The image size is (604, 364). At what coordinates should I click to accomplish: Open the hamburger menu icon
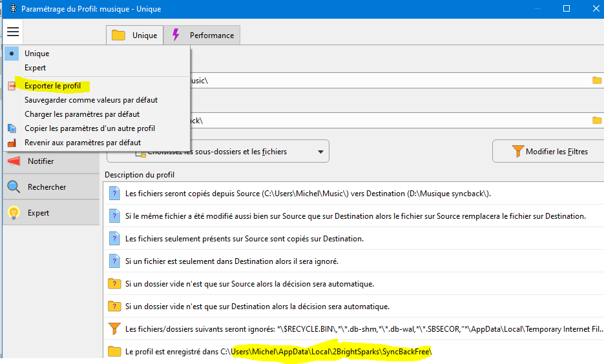point(13,32)
